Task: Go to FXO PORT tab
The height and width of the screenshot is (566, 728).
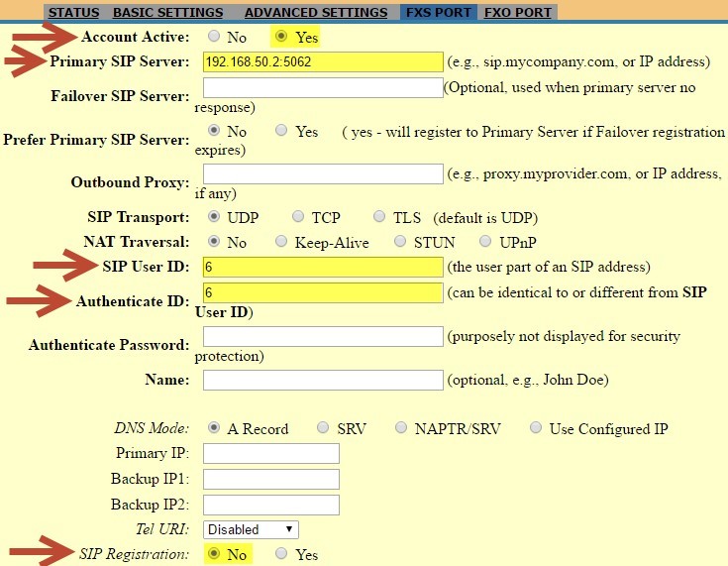Action: pyautogui.click(x=518, y=12)
